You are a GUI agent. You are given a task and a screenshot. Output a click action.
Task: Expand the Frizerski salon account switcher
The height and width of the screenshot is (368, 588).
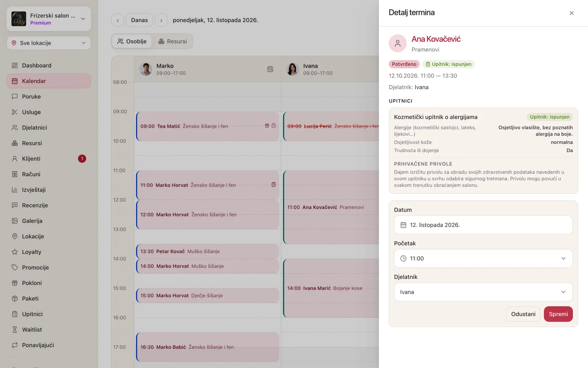(x=49, y=19)
